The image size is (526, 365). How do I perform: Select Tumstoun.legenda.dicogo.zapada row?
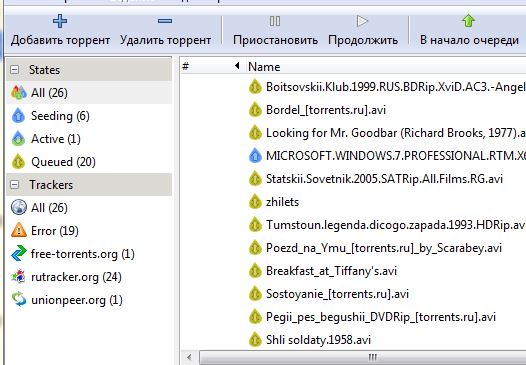pyautogui.click(x=353, y=225)
